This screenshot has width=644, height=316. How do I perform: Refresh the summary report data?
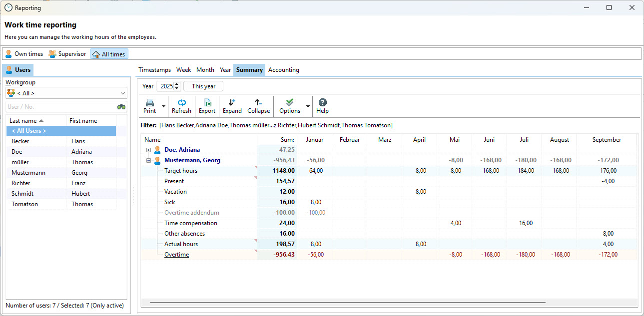point(181,103)
